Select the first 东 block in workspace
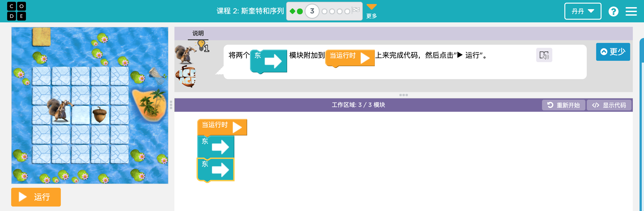644x211 pixels. coord(216,147)
